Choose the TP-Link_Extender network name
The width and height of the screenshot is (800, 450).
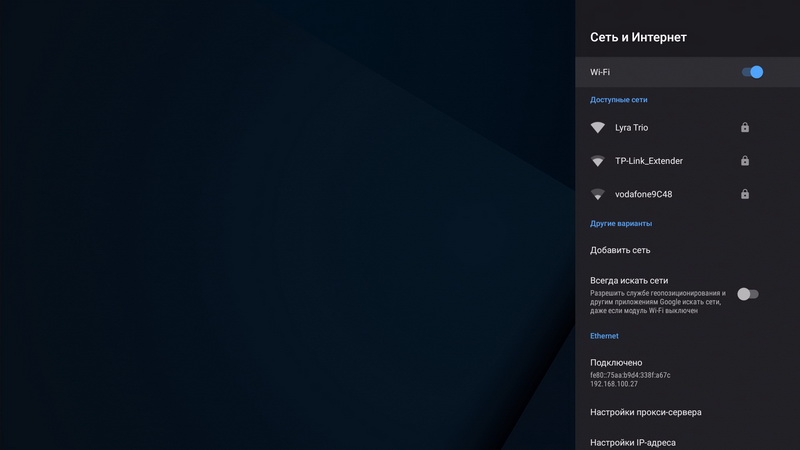(649, 161)
